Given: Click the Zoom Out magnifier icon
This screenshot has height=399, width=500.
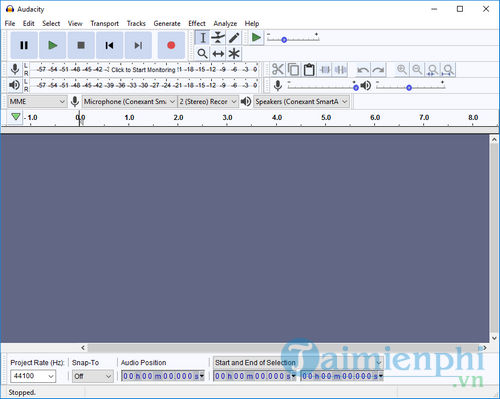Looking at the screenshot, I should (417, 69).
